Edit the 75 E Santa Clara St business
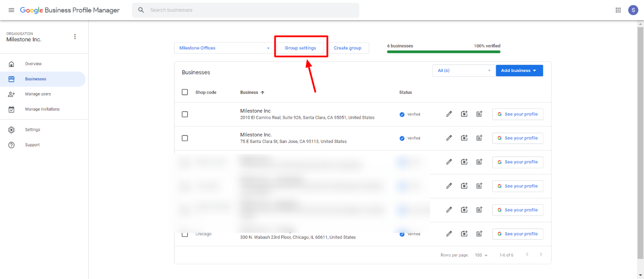644x279 pixels. pos(449,138)
